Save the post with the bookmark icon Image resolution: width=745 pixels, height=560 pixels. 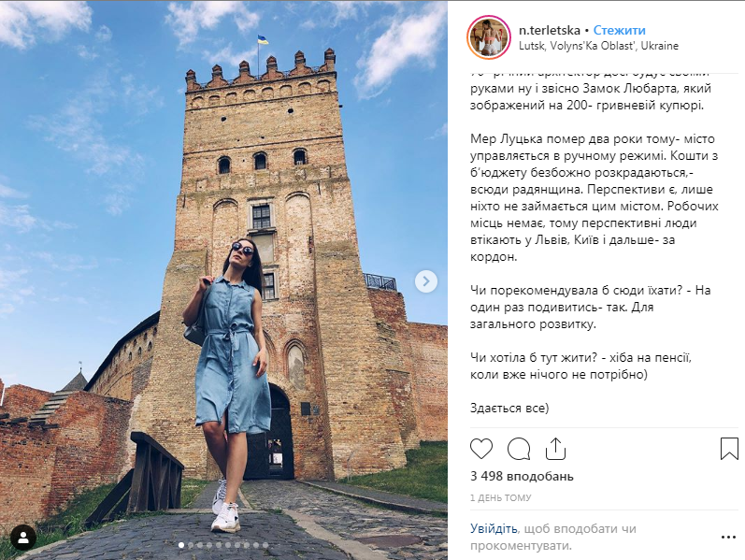pyautogui.click(x=729, y=449)
